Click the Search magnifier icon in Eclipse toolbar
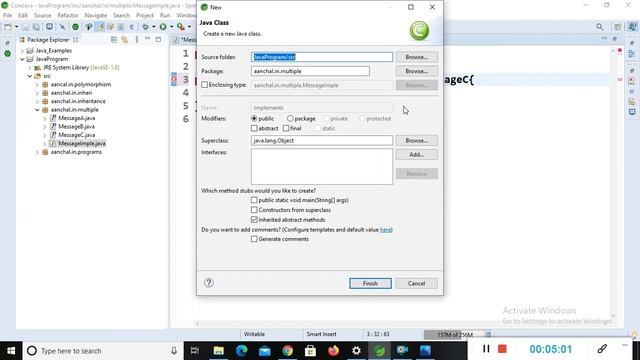 [x=599, y=27]
